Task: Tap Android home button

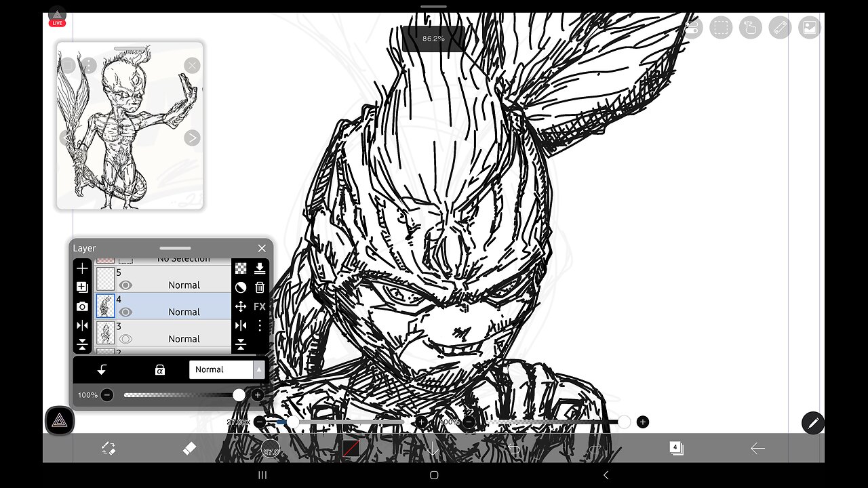Action: point(434,475)
